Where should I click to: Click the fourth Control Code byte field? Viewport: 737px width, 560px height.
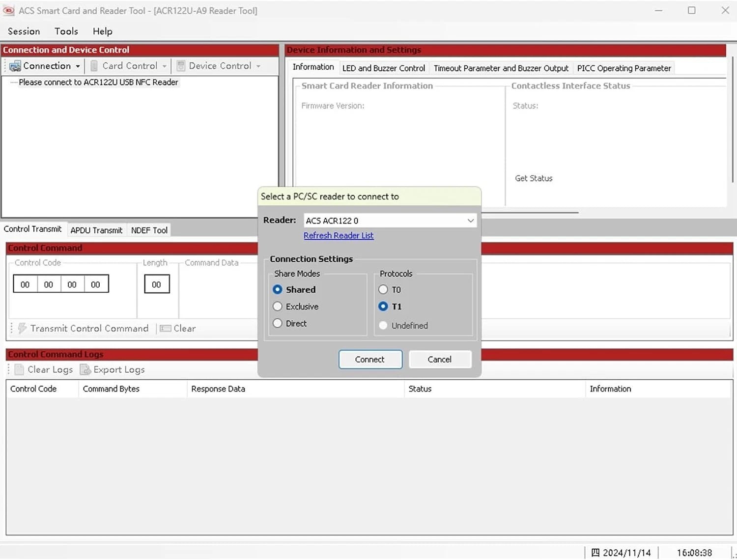96,284
